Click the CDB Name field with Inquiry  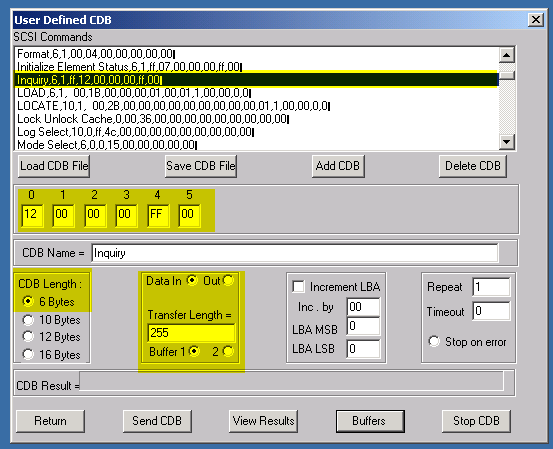[295, 253]
